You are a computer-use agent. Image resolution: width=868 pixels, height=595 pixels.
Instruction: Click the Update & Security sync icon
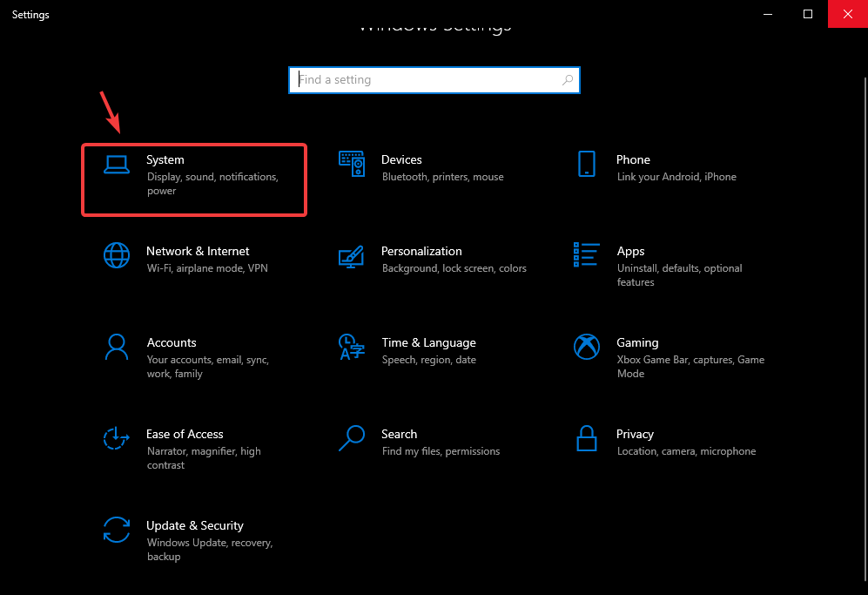(117, 530)
